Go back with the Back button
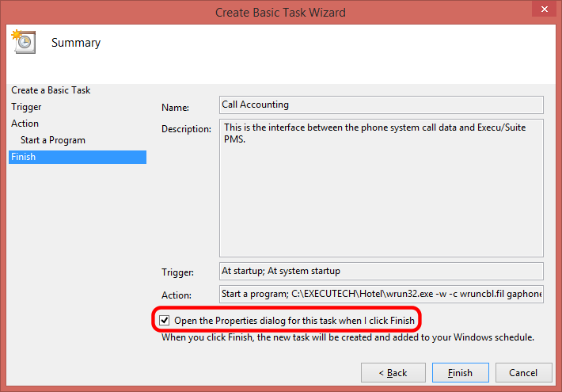Image resolution: width=562 pixels, height=392 pixels. pos(393,373)
